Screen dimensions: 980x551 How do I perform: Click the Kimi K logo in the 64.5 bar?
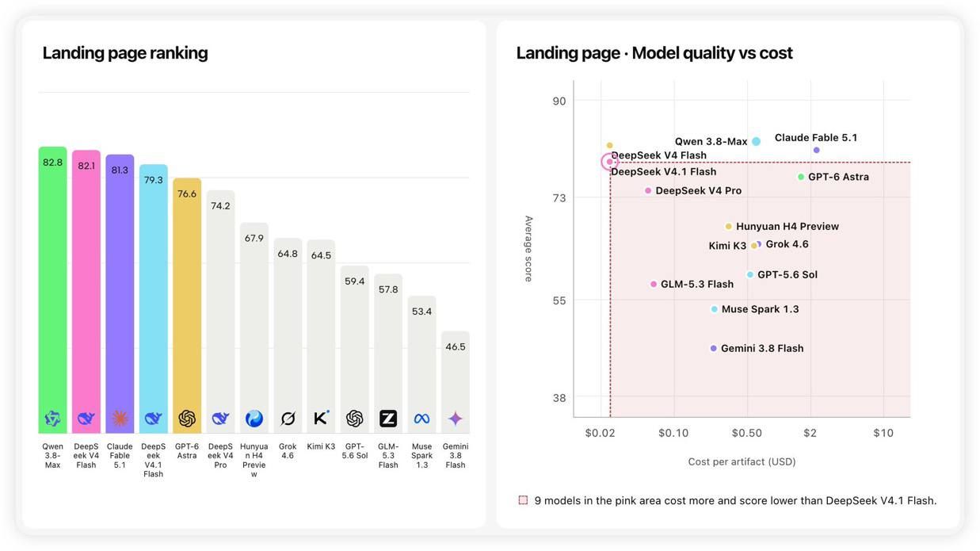321,418
